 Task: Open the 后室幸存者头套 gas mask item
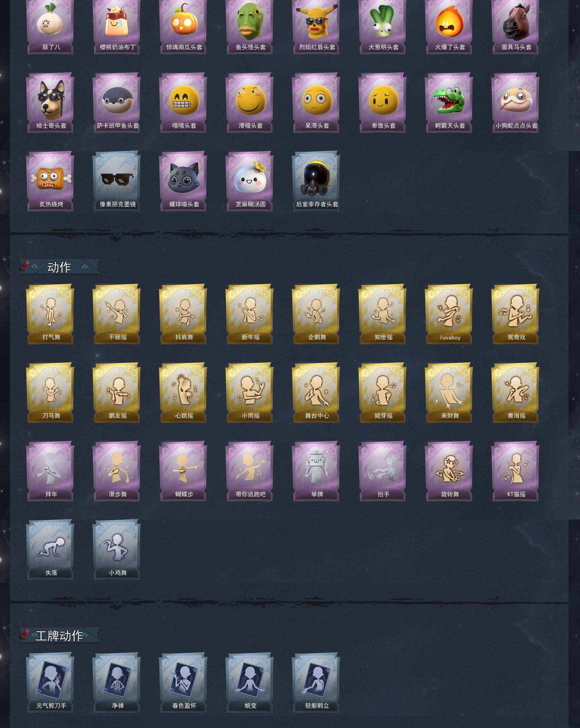(x=316, y=181)
